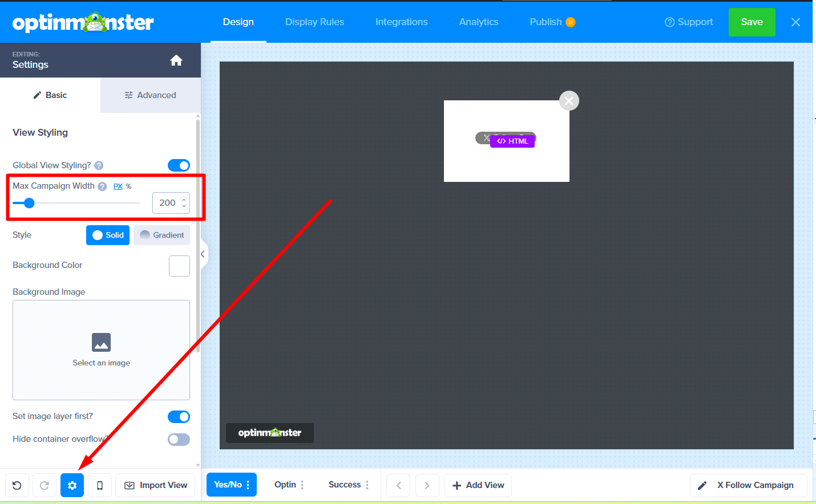Increment Max Campaign Width stepper
Screen dimensions: 816x504
184,200
